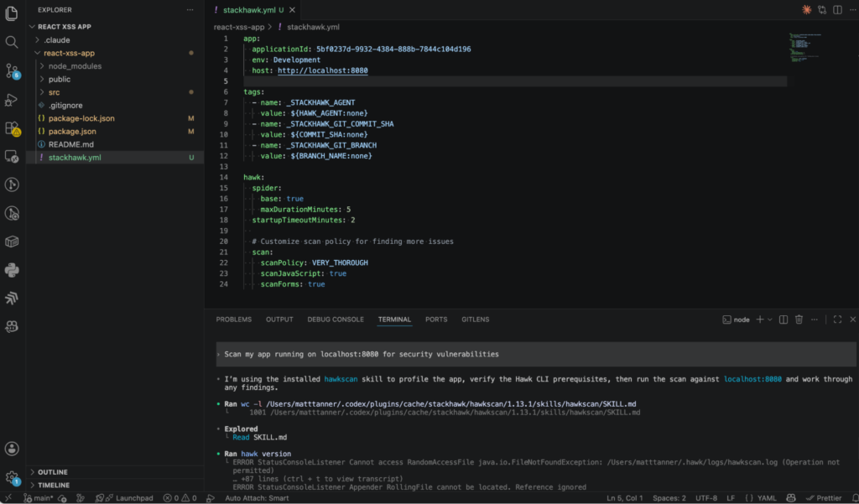Viewport: 859px width, 504px height.
Task: Open the Explorer view in activity bar
Action: [12, 13]
